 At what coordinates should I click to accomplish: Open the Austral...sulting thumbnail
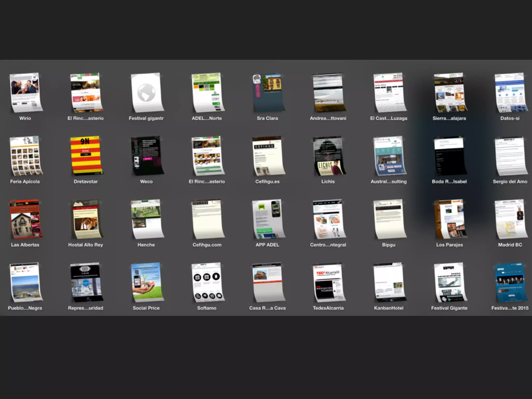(x=389, y=155)
